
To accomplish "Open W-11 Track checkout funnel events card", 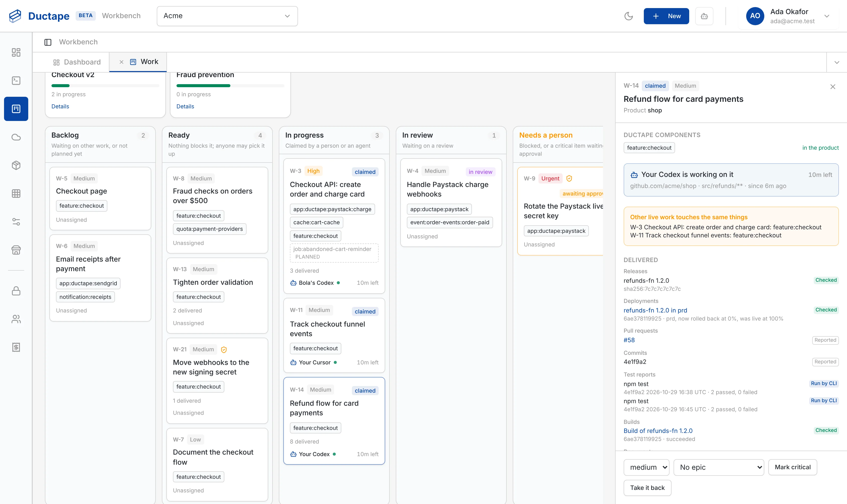I will [x=334, y=335].
